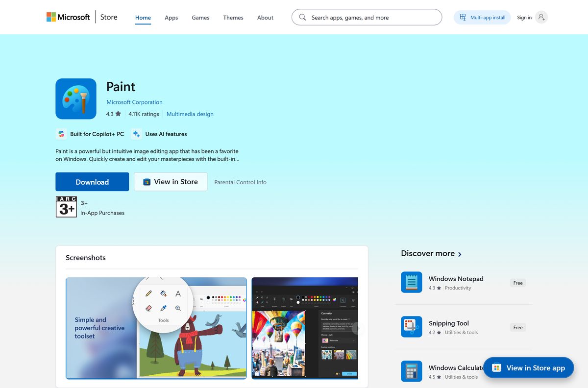Screen dimensions: 588x388
Task: Click the View in Store button
Action: [x=171, y=182]
